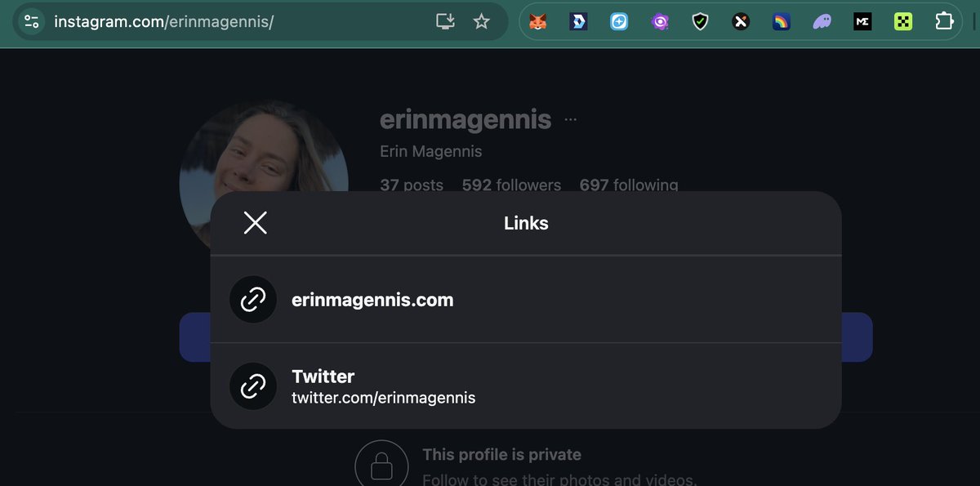Open the Phantom ghost wallet extension
Image resolution: width=980 pixels, height=486 pixels.
(x=822, y=22)
